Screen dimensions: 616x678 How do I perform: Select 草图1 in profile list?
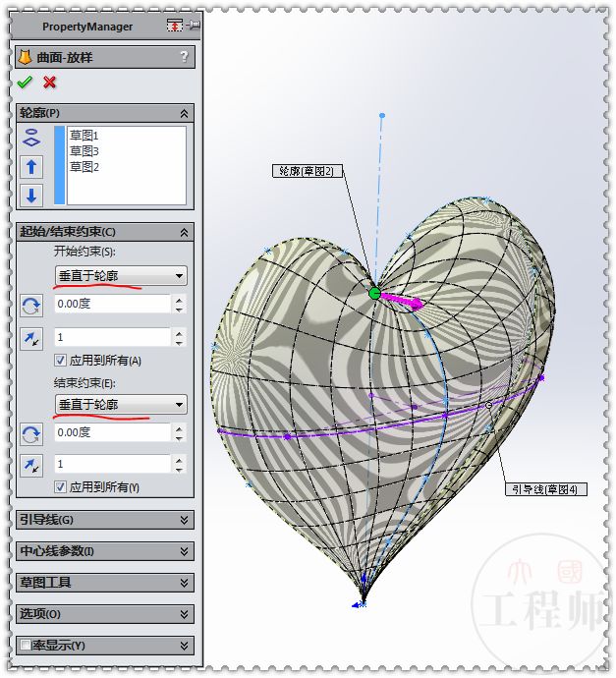coord(84,136)
